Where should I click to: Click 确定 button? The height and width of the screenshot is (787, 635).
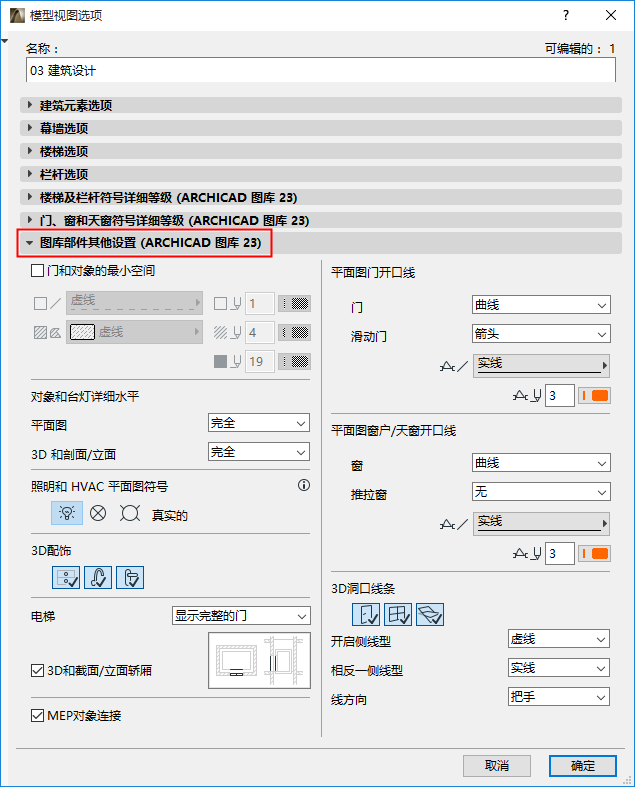[583, 765]
